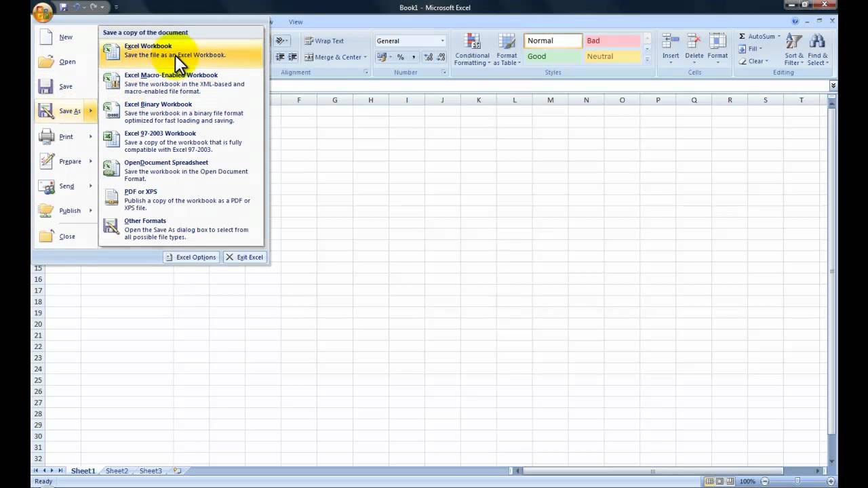Choose Close in the Office menu
868x488 pixels.
[x=66, y=237]
